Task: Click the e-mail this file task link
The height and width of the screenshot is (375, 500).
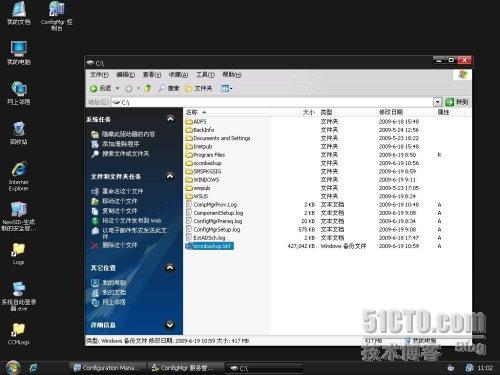Action: click(134, 233)
